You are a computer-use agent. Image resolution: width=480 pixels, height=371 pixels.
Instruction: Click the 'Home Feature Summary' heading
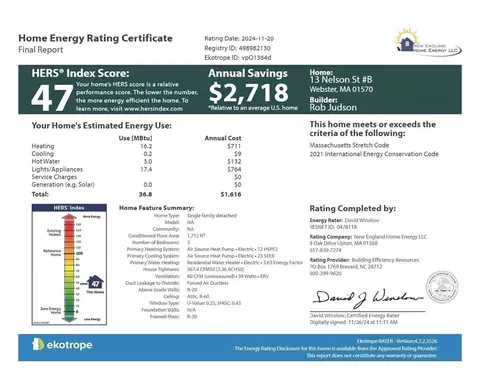point(157,208)
